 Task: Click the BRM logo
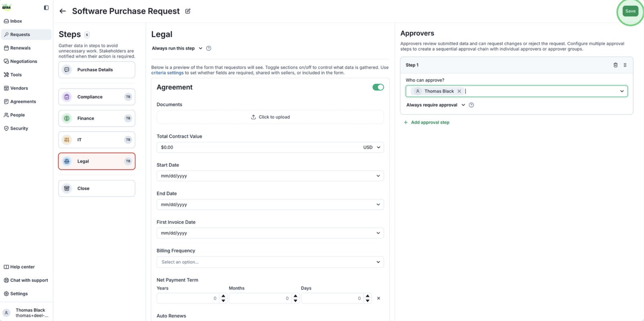tap(6, 7)
